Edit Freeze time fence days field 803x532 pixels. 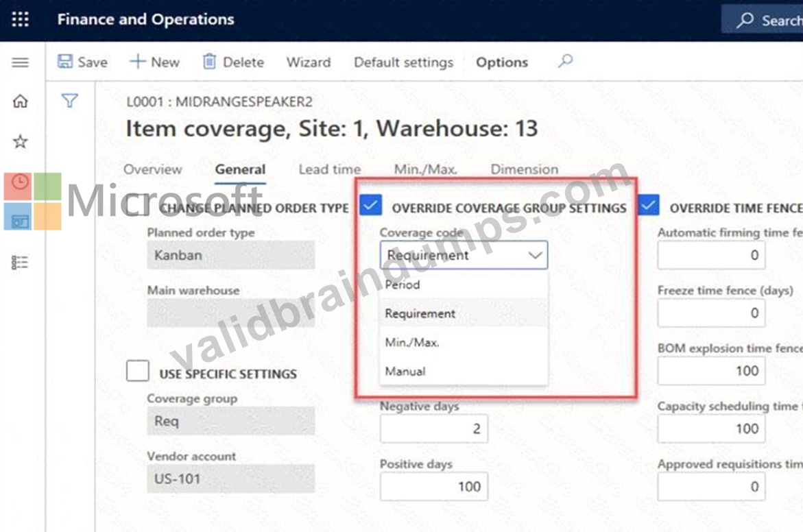pos(711,313)
